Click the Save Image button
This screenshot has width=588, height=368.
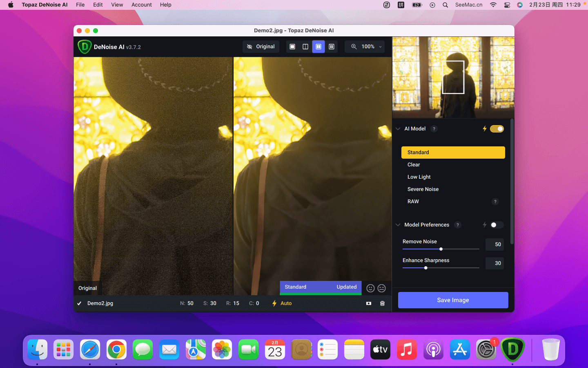[453, 300]
